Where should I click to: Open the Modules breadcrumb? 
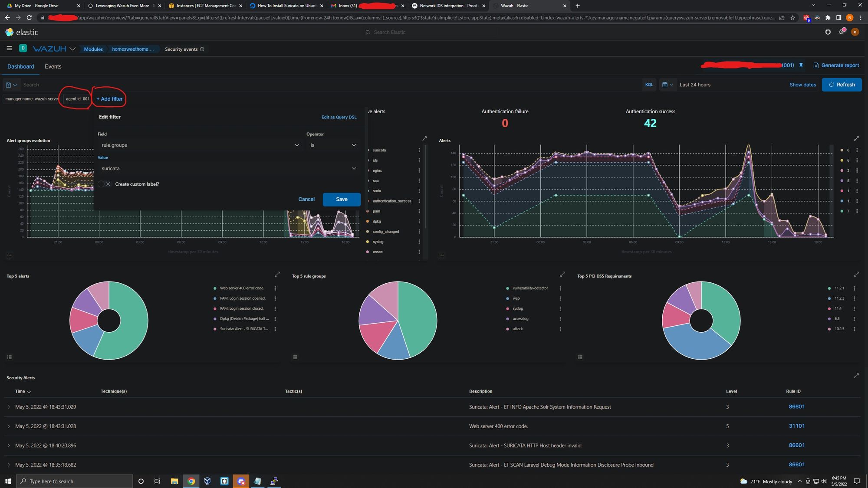click(93, 49)
